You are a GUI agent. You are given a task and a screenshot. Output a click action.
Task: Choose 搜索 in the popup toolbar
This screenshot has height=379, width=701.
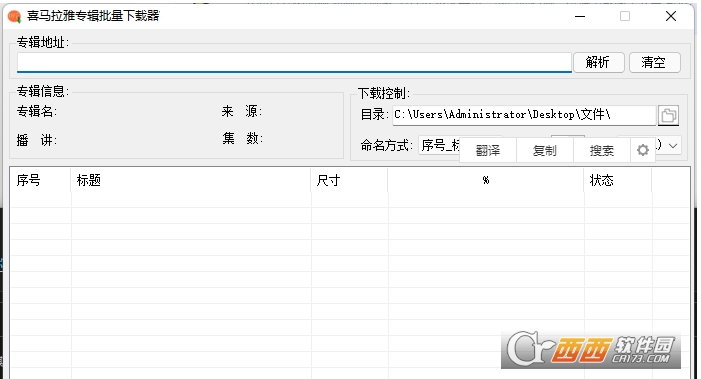click(602, 151)
